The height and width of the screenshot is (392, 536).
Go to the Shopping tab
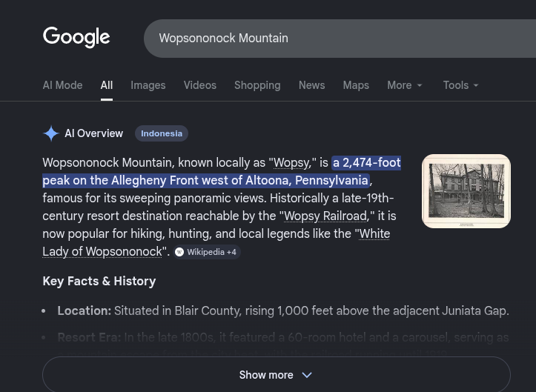tap(257, 85)
